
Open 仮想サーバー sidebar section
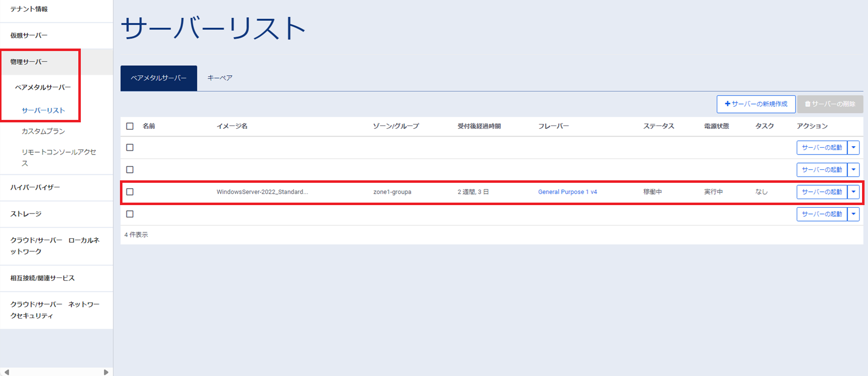click(x=29, y=35)
